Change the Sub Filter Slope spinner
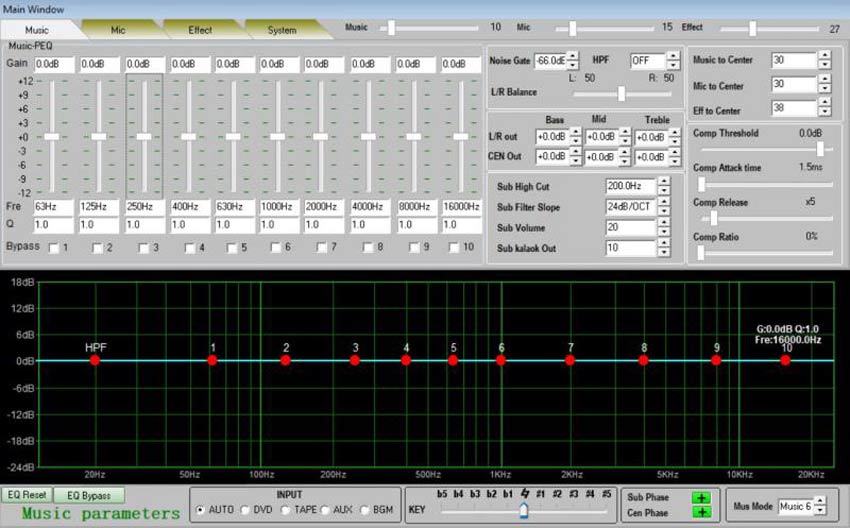 pyautogui.click(x=665, y=207)
